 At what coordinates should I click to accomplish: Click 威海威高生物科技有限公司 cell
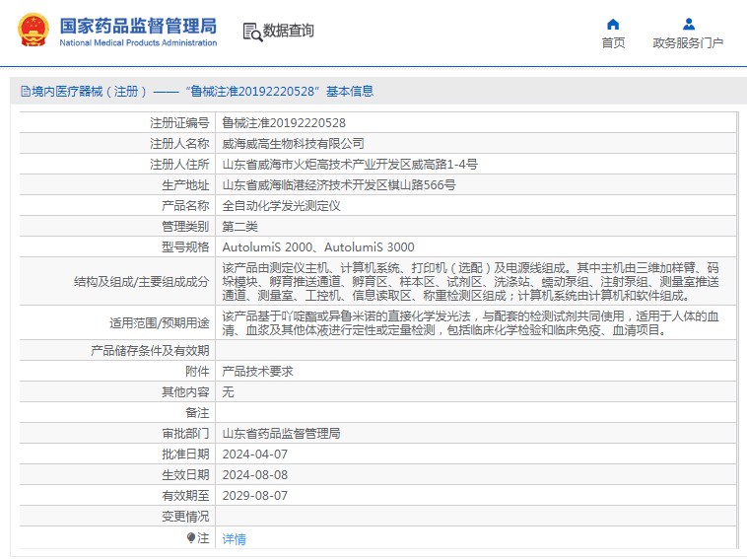click(293, 144)
